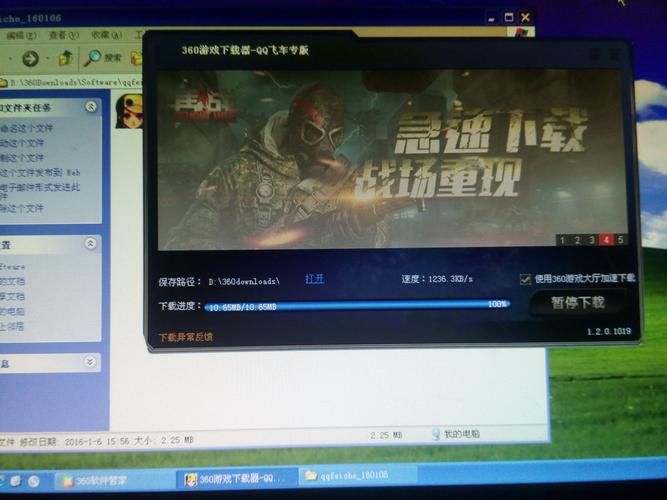Screen dimensions: 667x500
Task: Click the second quick launch icon
Action: click(x=16, y=481)
